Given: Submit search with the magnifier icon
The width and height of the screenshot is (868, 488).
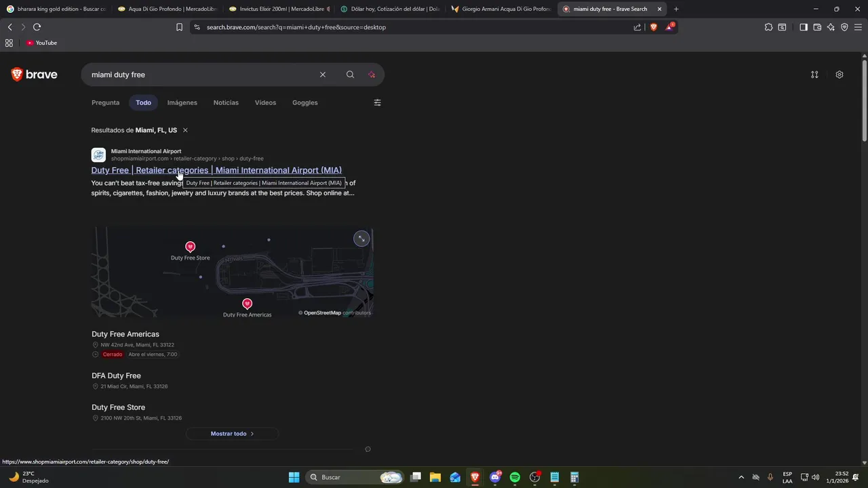Looking at the screenshot, I should click(350, 75).
